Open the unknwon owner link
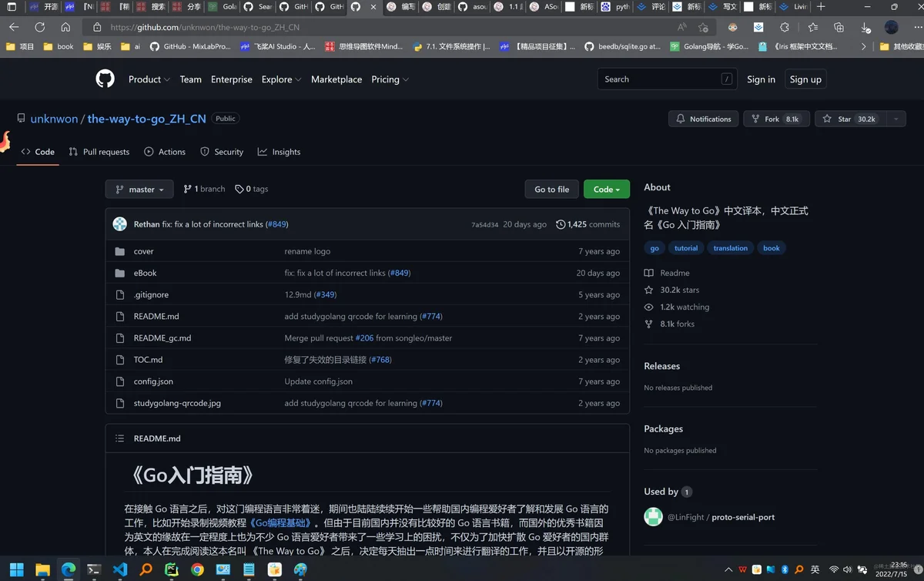Viewport: 924px width, 581px height. [54, 119]
